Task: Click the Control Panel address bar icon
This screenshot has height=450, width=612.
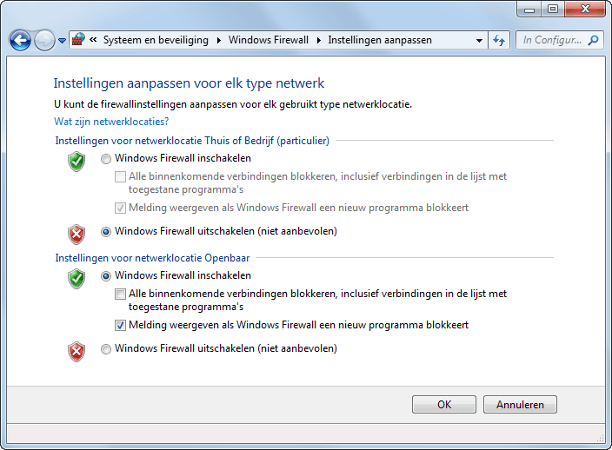Action: tap(78, 41)
